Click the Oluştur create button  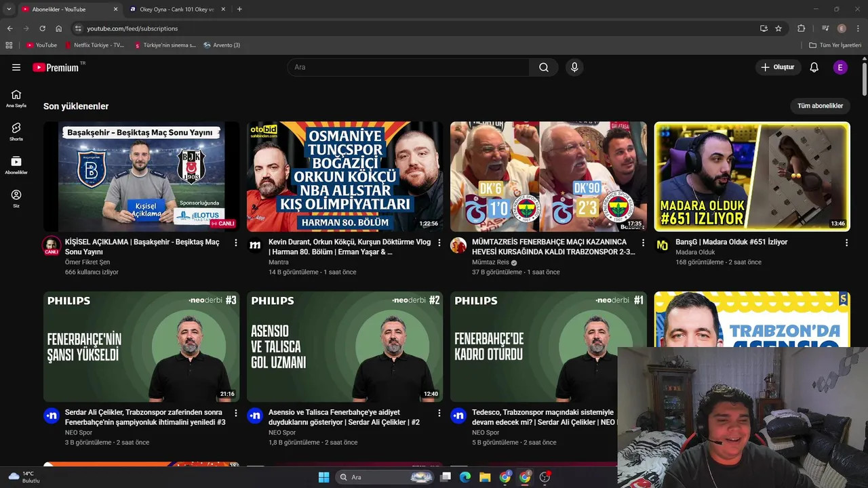pos(778,67)
